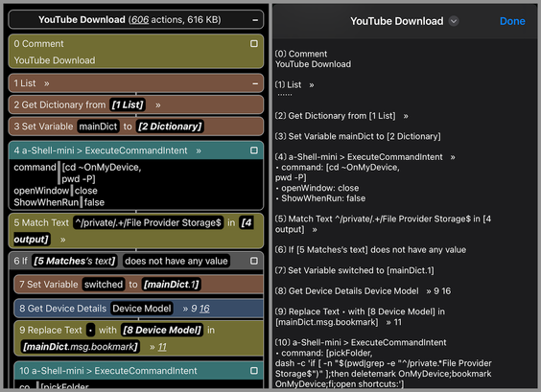Select the [1 List] variable token
This screenshot has width=541, height=392.
(x=128, y=104)
